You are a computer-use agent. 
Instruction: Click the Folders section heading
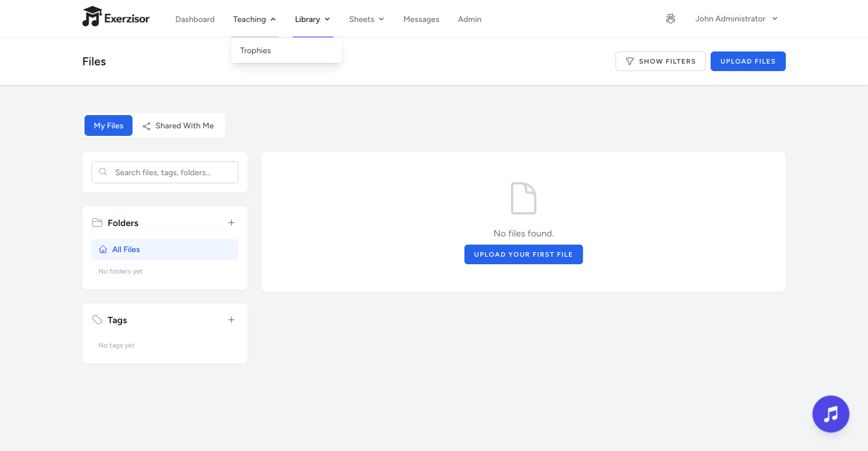click(x=123, y=223)
